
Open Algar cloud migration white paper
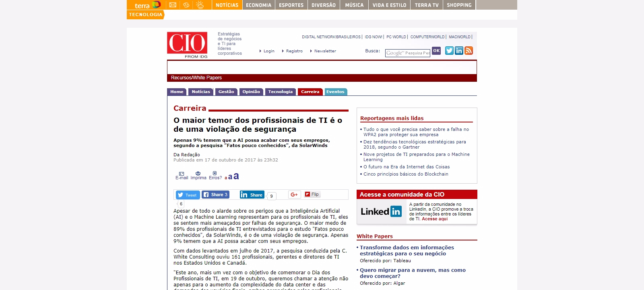(413, 273)
